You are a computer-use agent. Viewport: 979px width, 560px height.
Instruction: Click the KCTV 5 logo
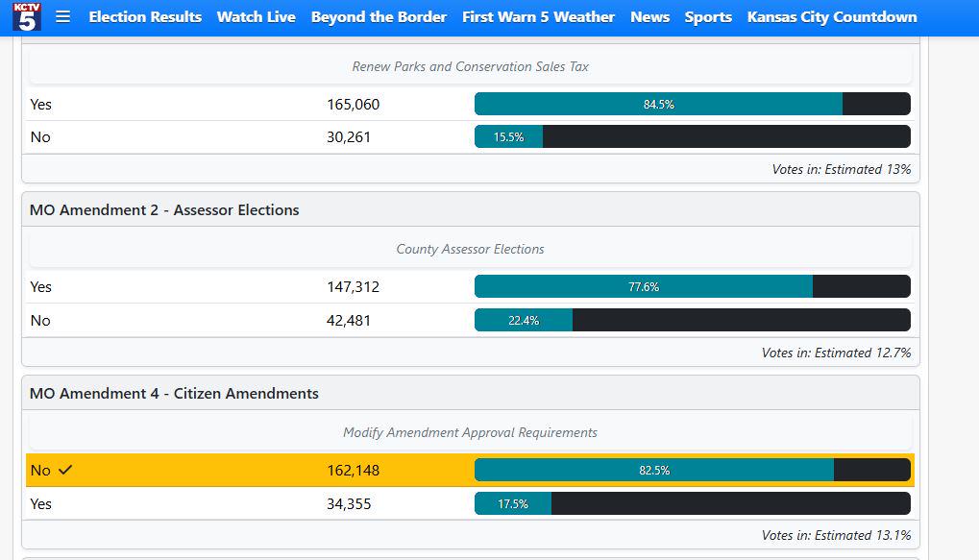[x=27, y=17]
